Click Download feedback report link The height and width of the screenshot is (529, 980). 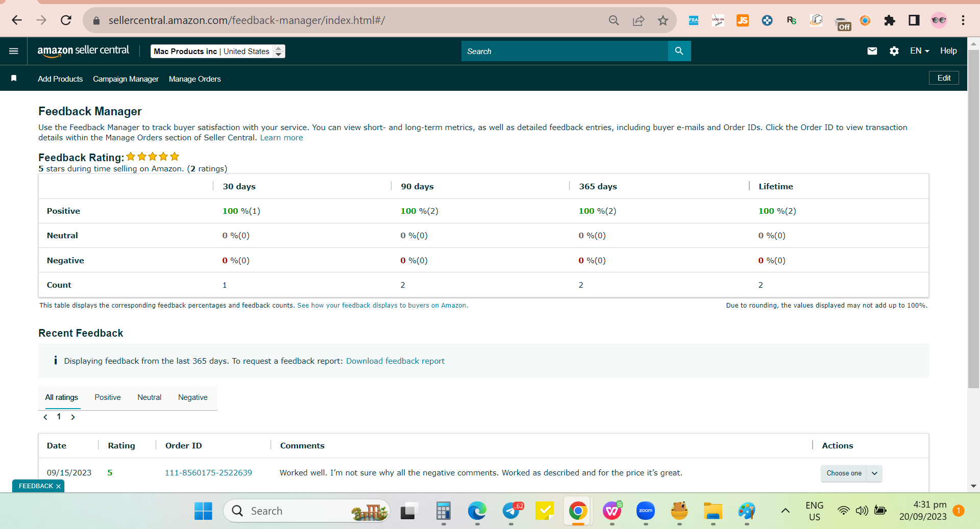(395, 361)
